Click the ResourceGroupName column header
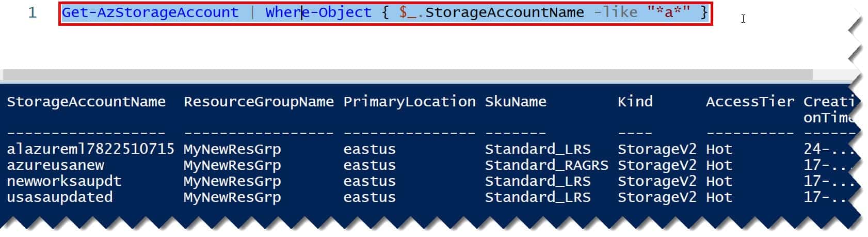Screen dimensions: 868x237 [259, 102]
